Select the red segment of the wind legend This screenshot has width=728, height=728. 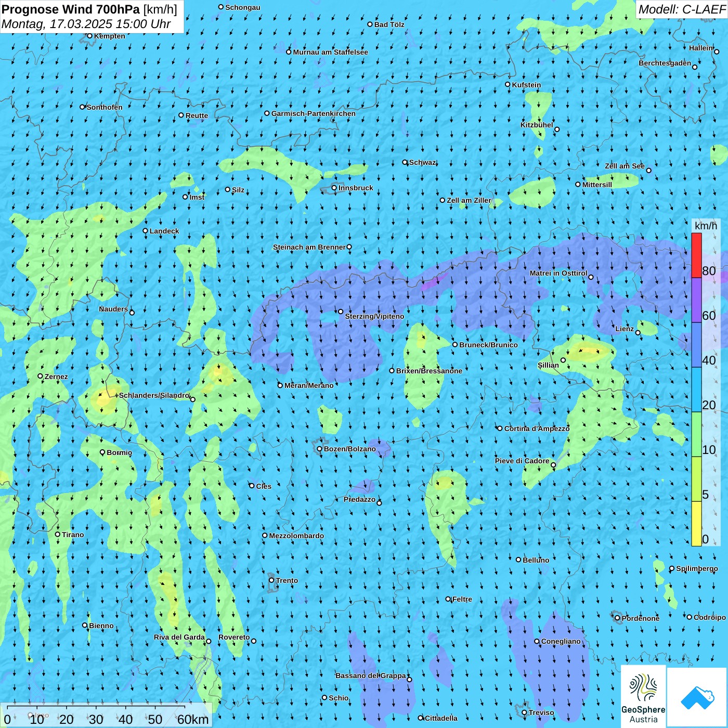point(696,255)
